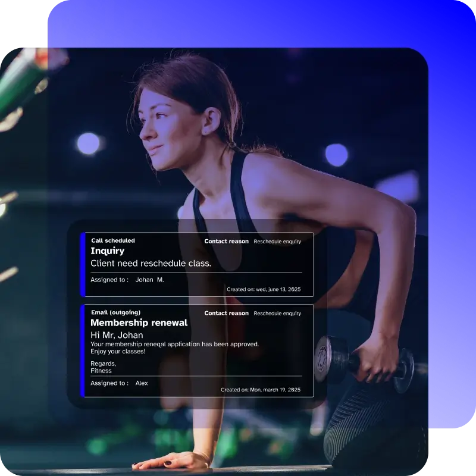
Task: Click the "Call scheduled" label
Action: tap(112, 241)
